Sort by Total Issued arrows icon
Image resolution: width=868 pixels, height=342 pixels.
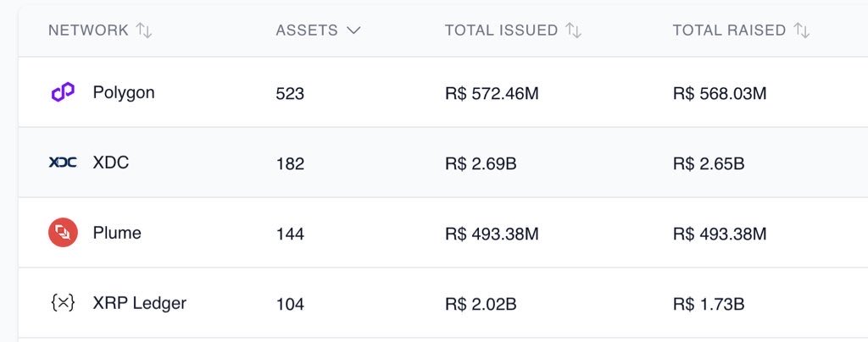point(574,30)
